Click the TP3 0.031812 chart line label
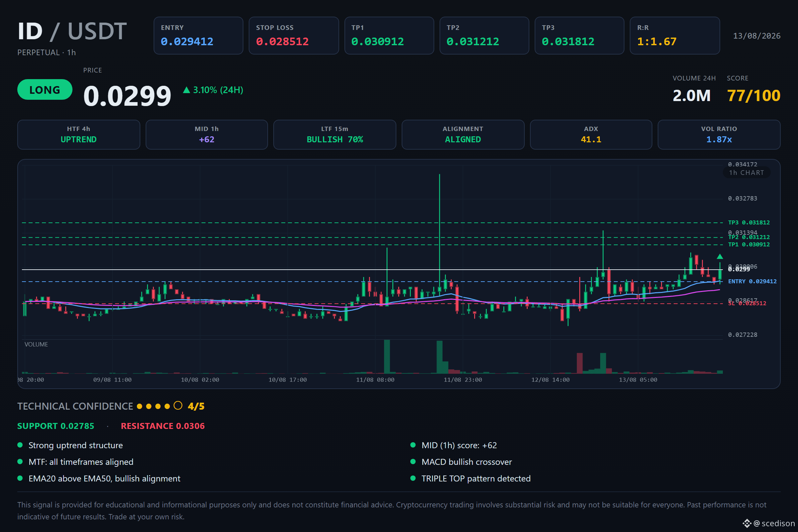Screen dimensions: 798x532 749,222
